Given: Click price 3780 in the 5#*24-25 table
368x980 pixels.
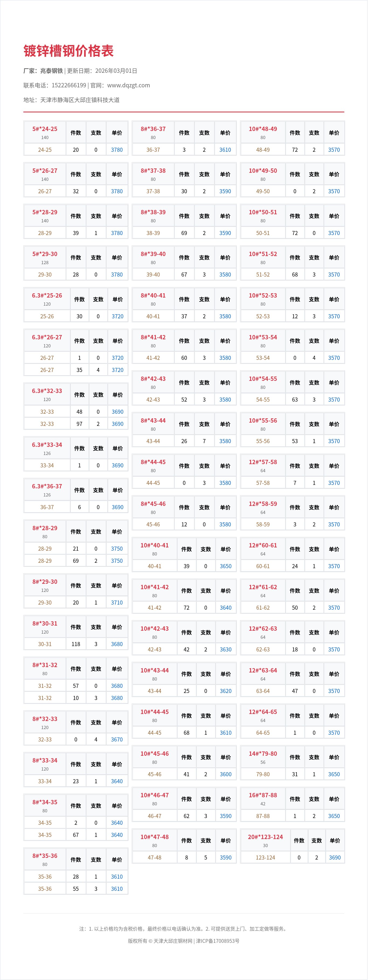Looking at the screenshot, I should [x=117, y=150].
